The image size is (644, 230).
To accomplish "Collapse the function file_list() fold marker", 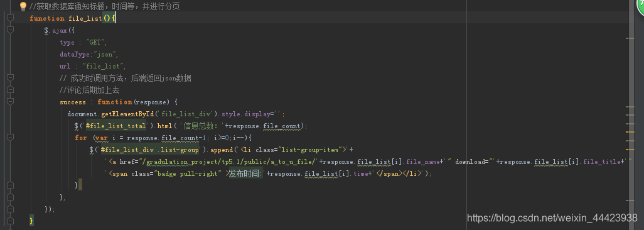I will pos(10,18).
